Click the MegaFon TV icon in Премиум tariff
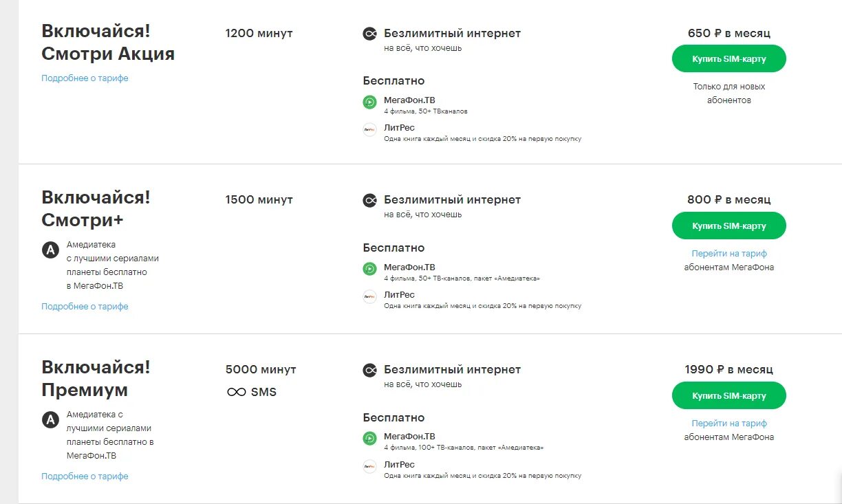The height and width of the screenshot is (504, 842). pyautogui.click(x=370, y=438)
